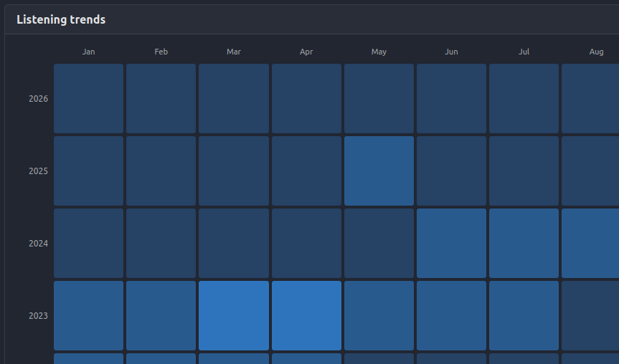Select the March 2026 heatmap cell
Viewport: 619px width, 364px height.
click(x=234, y=99)
